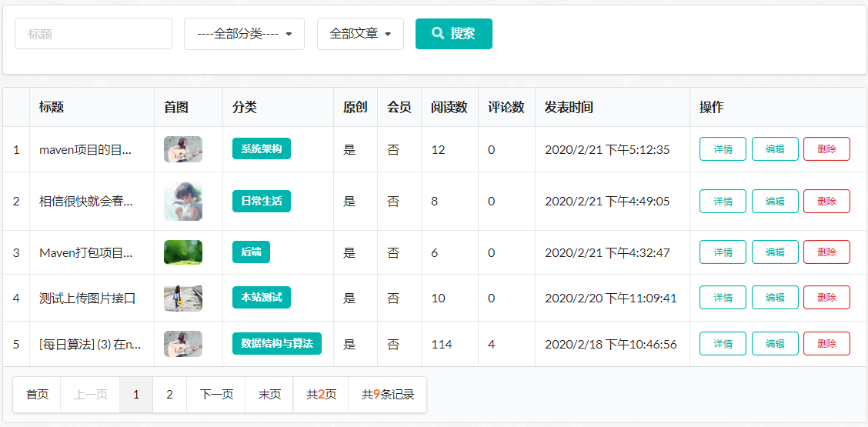Click the 原创 column header
Viewport: 868px width, 427px height.
[356, 108]
